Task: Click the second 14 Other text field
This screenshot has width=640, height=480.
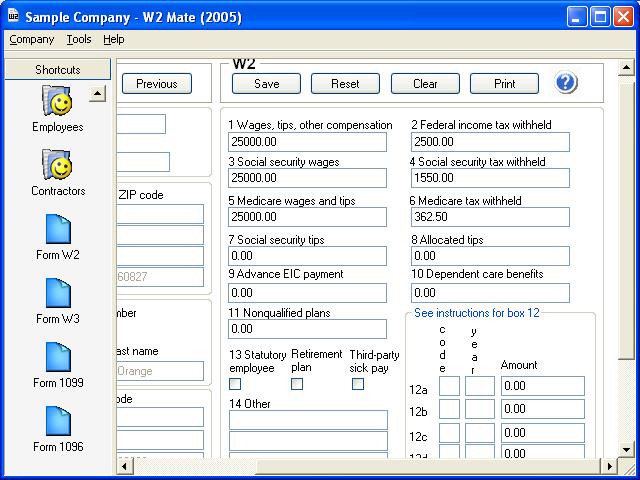Action: [x=308, y=441]
